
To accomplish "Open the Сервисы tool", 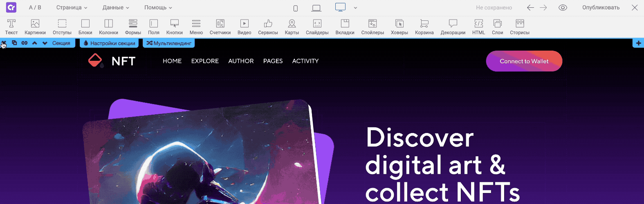I will click(268, 27).
